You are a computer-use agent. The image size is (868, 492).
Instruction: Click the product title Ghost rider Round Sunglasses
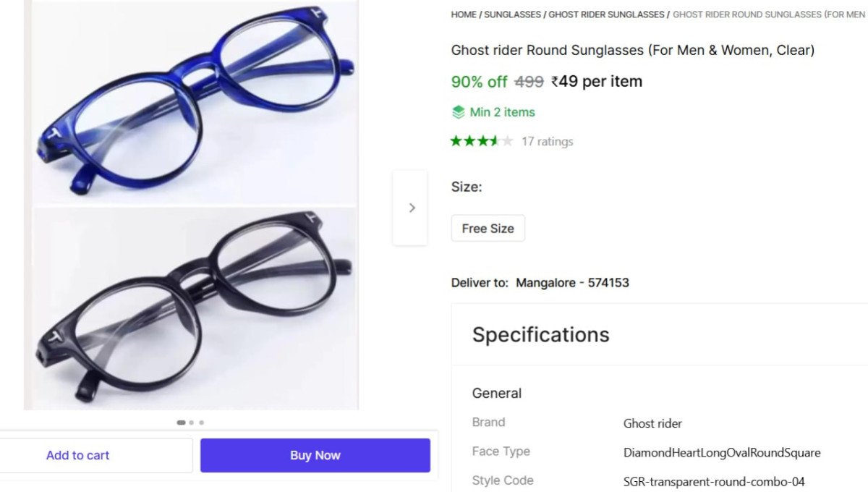click(x=632, y=51)
